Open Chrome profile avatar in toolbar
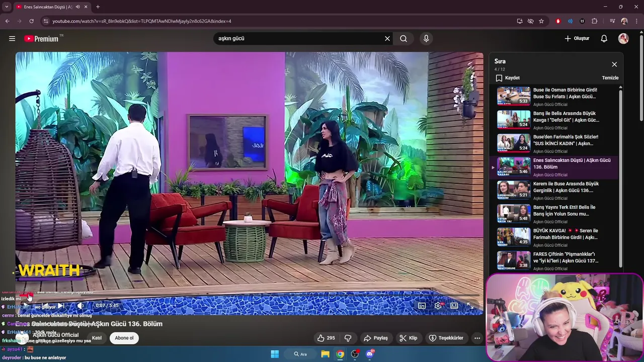The height and width of the screenshot is (362, 644). tap(624, 21)
